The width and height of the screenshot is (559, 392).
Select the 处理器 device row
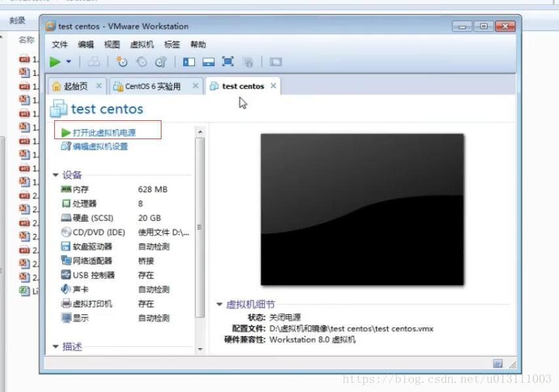[x=125, y=203]
